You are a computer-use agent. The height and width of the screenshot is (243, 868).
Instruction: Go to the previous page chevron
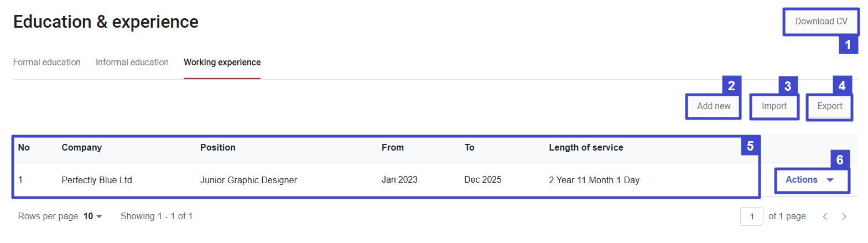click(x=825, y=216)
